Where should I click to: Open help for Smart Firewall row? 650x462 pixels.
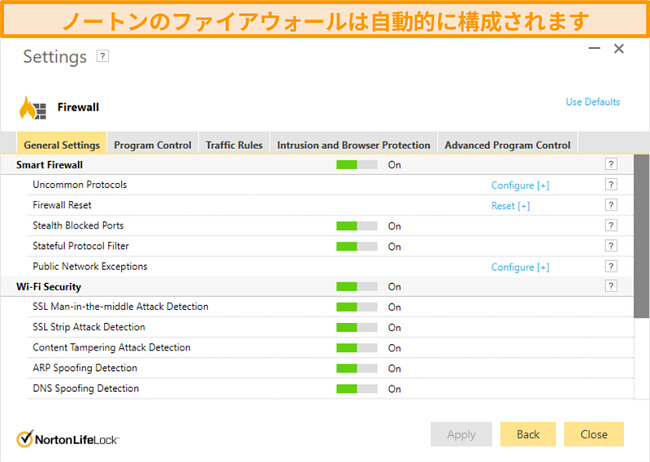tap(611, 164)
